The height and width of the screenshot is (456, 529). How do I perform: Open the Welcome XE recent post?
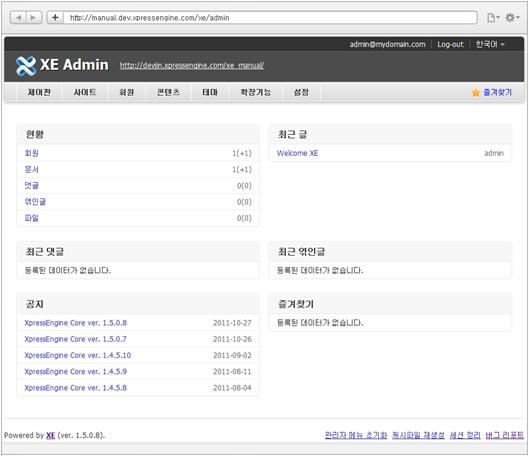pos(297,153)
